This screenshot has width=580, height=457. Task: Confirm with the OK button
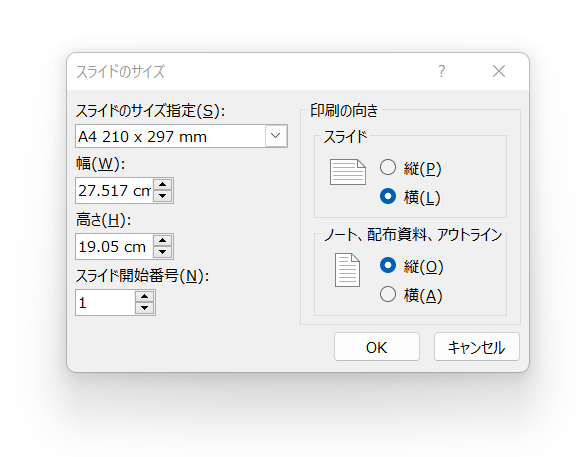point(377,347)
